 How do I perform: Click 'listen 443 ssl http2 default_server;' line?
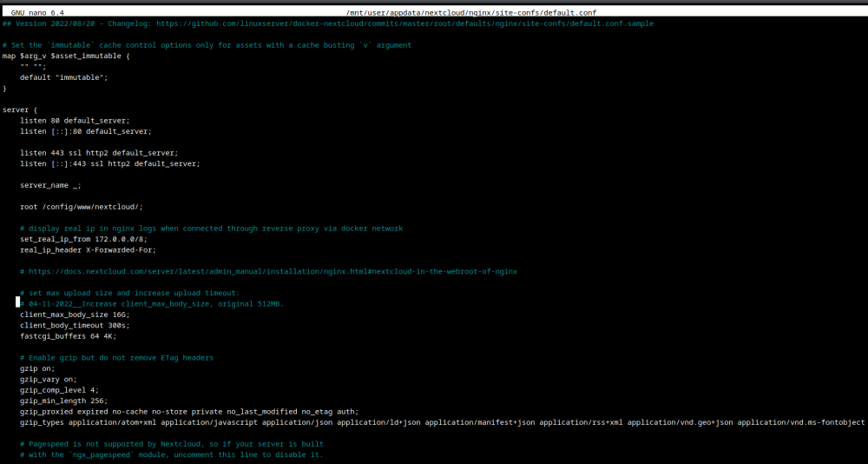coord(99,153)
